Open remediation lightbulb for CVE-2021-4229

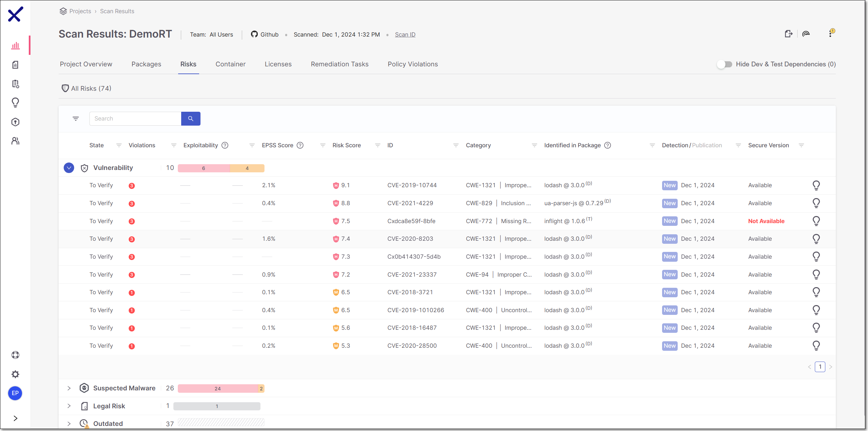[817, 203]
